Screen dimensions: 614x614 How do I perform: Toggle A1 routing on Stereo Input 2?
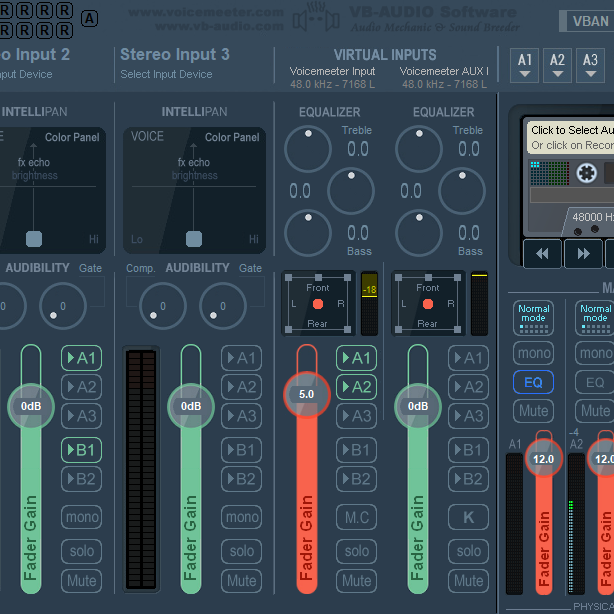pyautogui.click(x=81, y=358)
